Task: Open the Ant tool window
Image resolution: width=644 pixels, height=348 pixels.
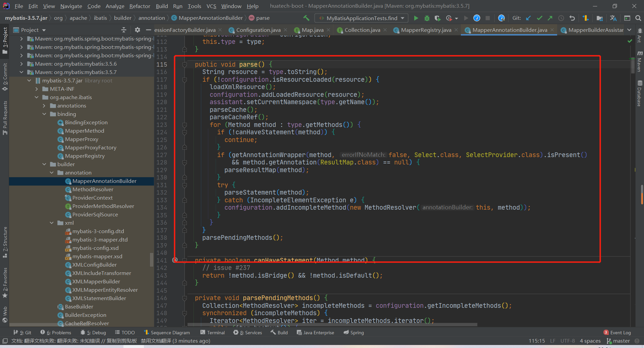Action: 639,36
